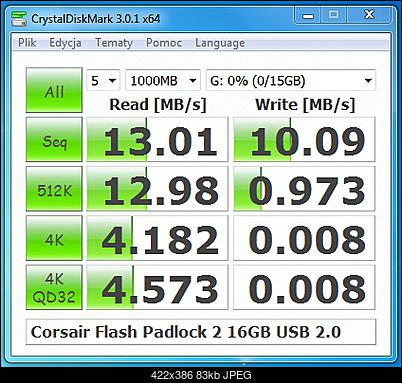The image size is (402, 383).
Task: Click the Read [MB/s] column header
Action: tap(158, 105)
